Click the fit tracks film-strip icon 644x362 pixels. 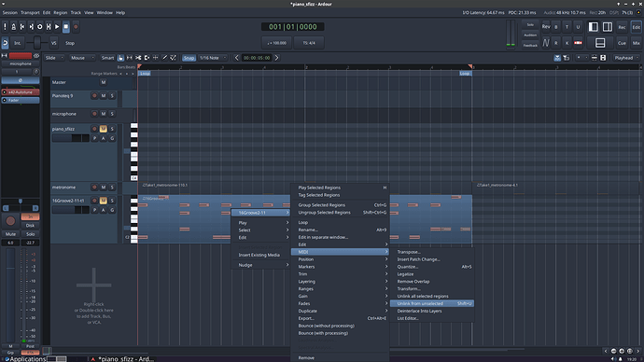[603, 58]
